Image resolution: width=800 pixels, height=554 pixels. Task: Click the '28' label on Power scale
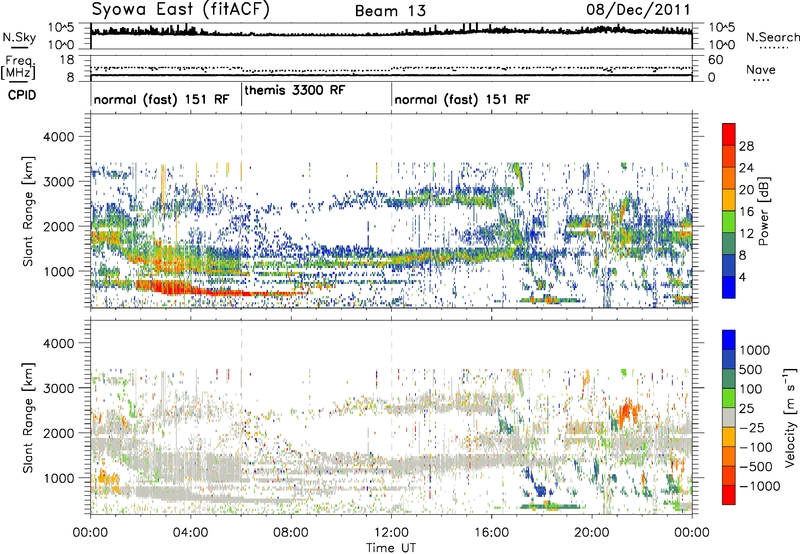746,146
